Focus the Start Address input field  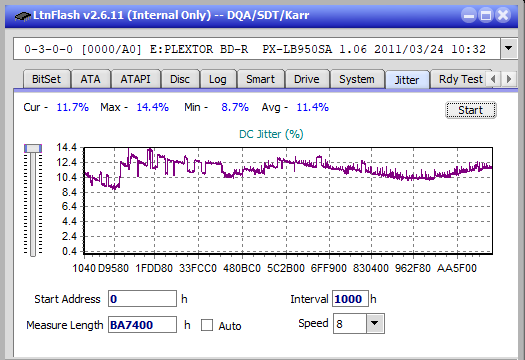click(142, 299)
